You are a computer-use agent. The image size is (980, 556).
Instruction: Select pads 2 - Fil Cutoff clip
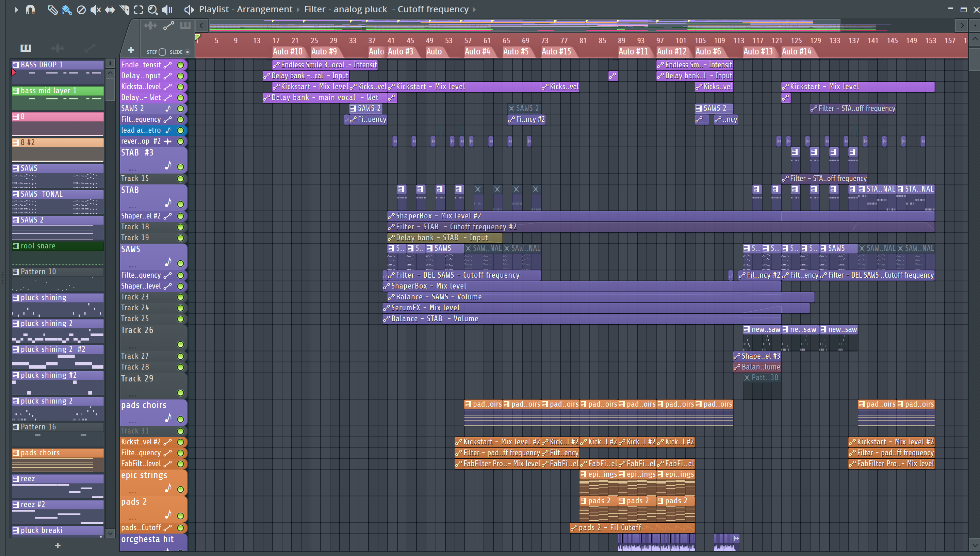632,528
